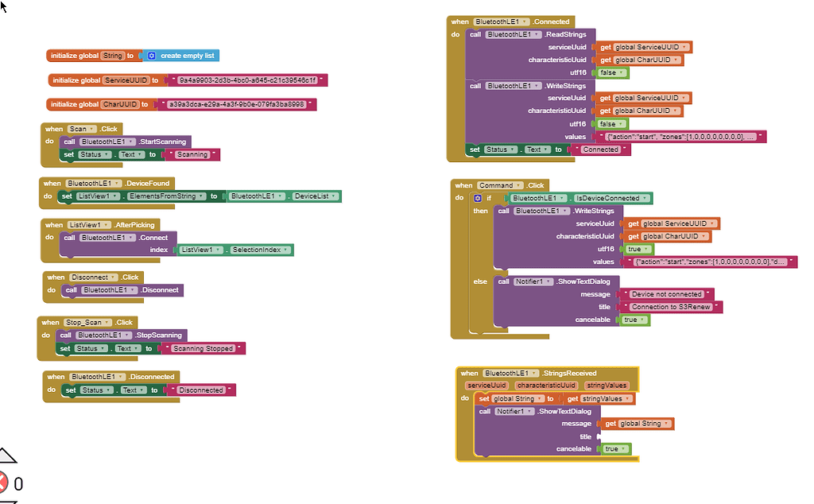Screen dimensions: 814x504
Task: Select the 'Scanning Stopped' text block
Action: [203, 349]
